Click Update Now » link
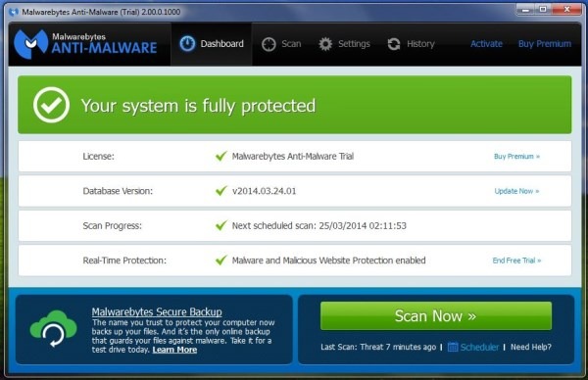 point(516,191)
